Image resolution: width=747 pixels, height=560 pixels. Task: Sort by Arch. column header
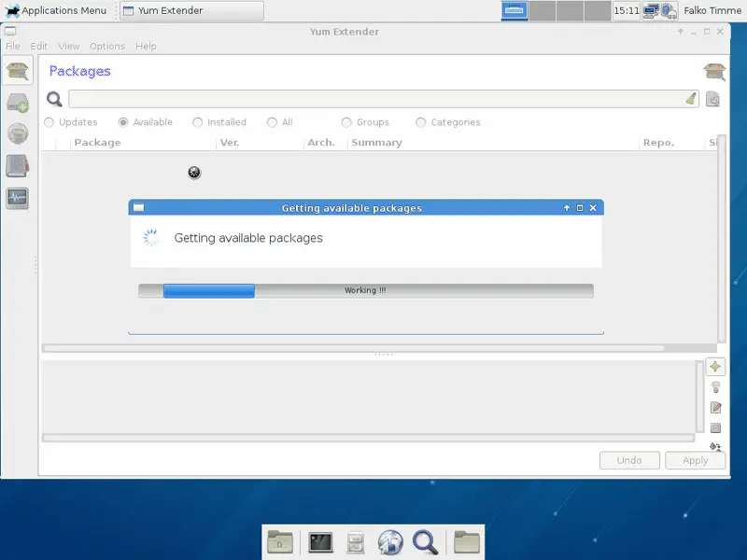tap(326, 143)
